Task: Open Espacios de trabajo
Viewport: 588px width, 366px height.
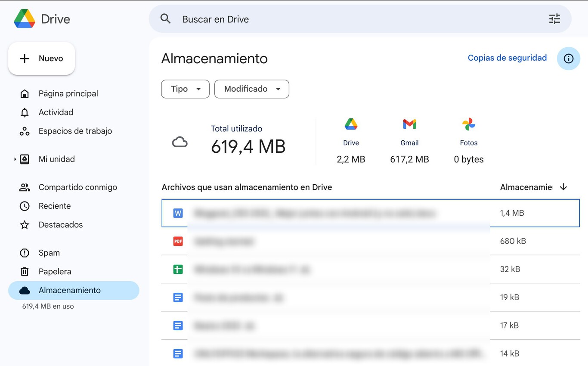Action: coord(75,131)
